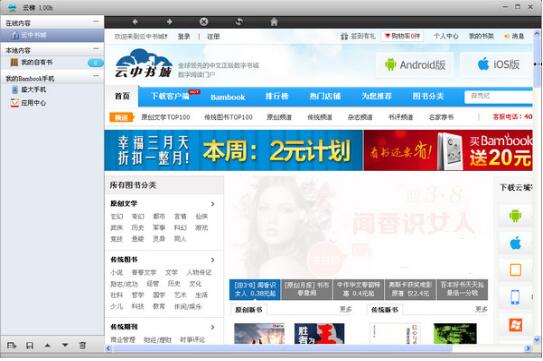Click the browser back arrow icon

coord(135,22)
